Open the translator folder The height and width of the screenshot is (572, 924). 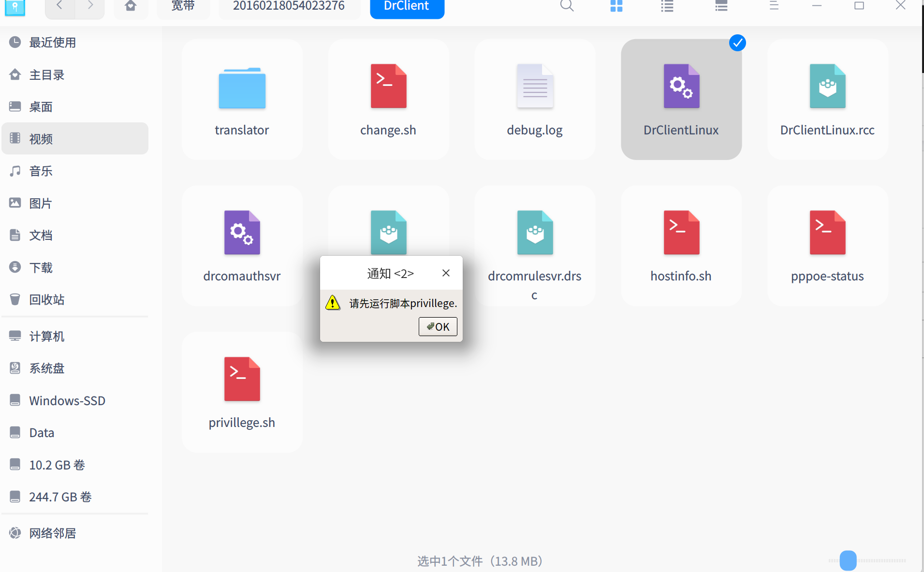click(x=242, y=99)
